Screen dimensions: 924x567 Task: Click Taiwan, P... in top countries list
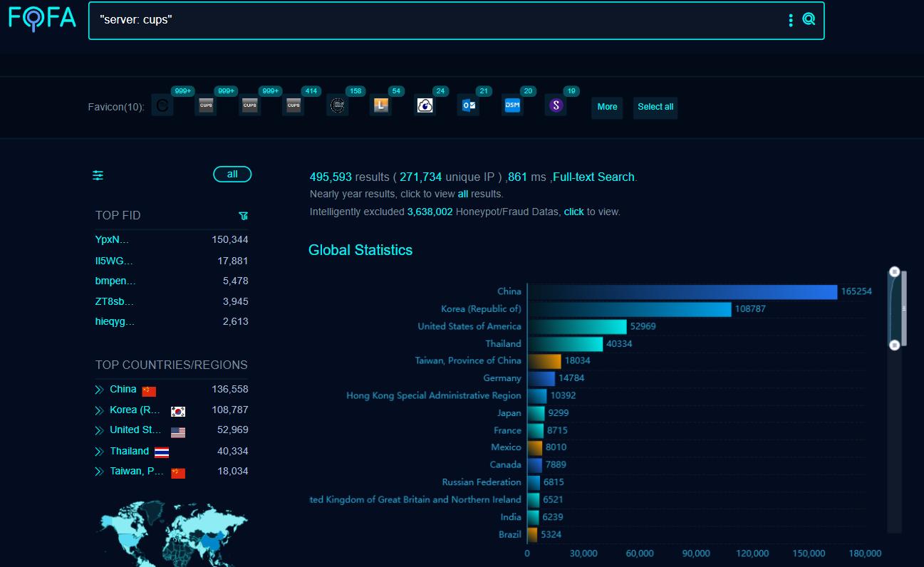tap(137, 471)
